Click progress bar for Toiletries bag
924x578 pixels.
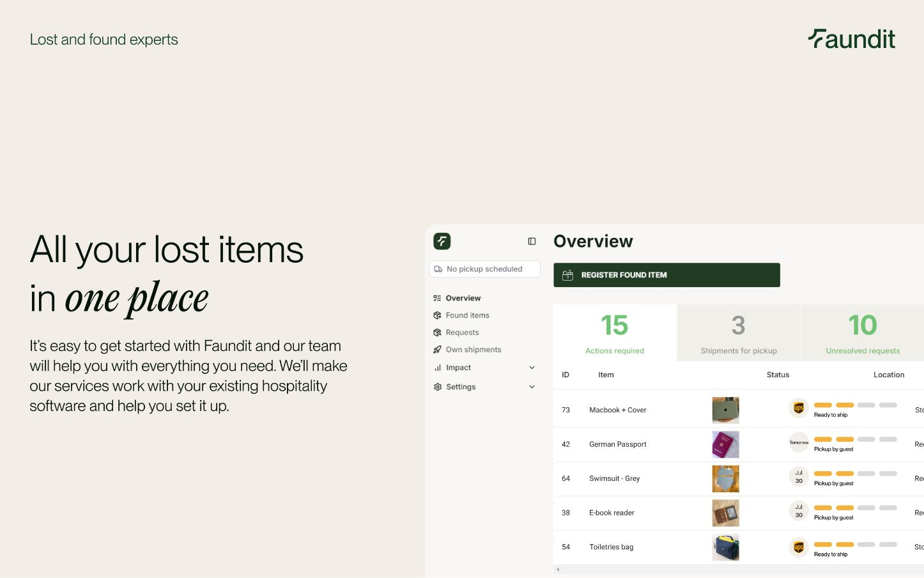point(856,545)
